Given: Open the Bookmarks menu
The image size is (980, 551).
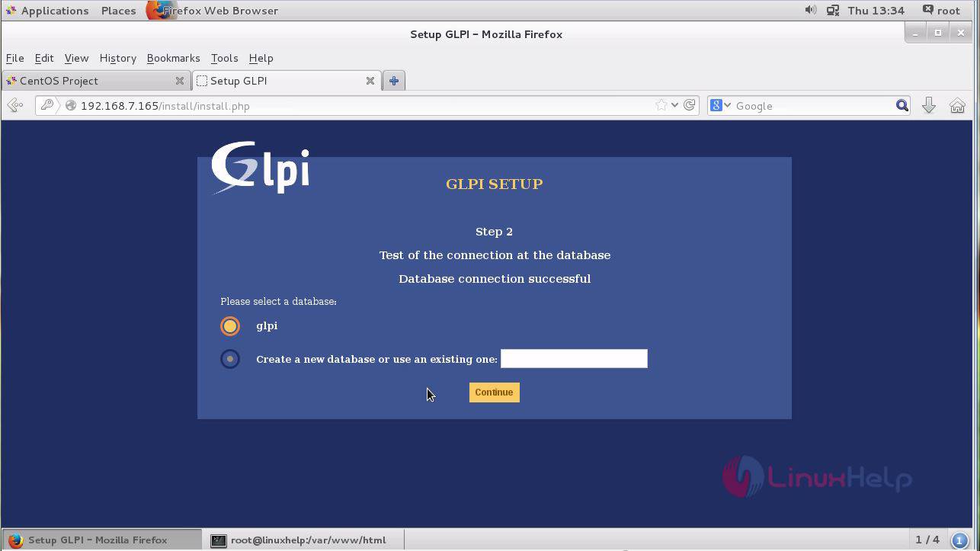Looking at the screenshot, I should [x=173, y=58].
